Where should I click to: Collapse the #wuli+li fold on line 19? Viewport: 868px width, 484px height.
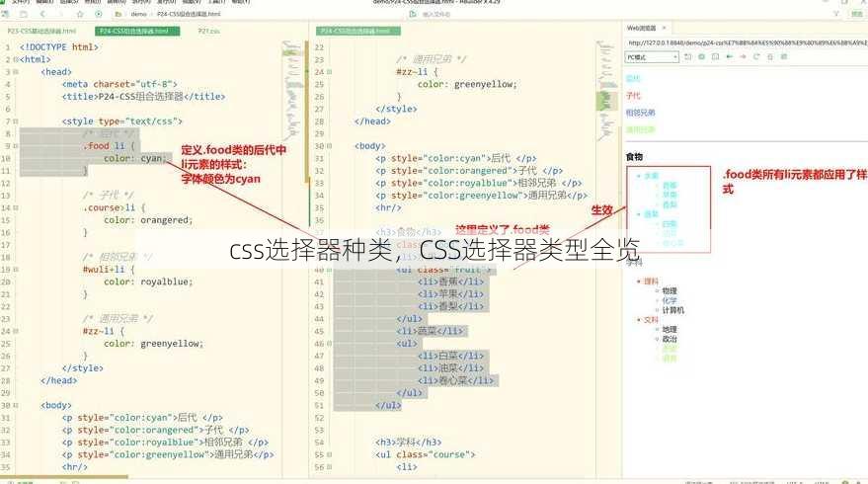click(16, 270)
